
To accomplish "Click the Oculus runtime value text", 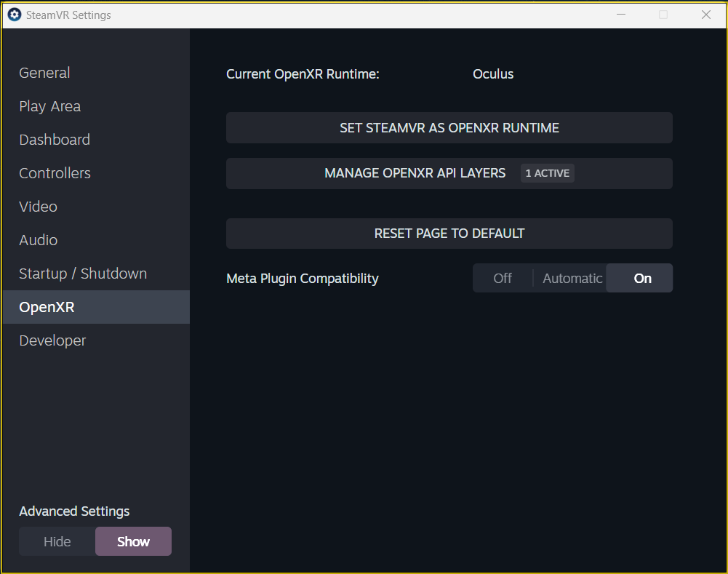I will point(493,74).
